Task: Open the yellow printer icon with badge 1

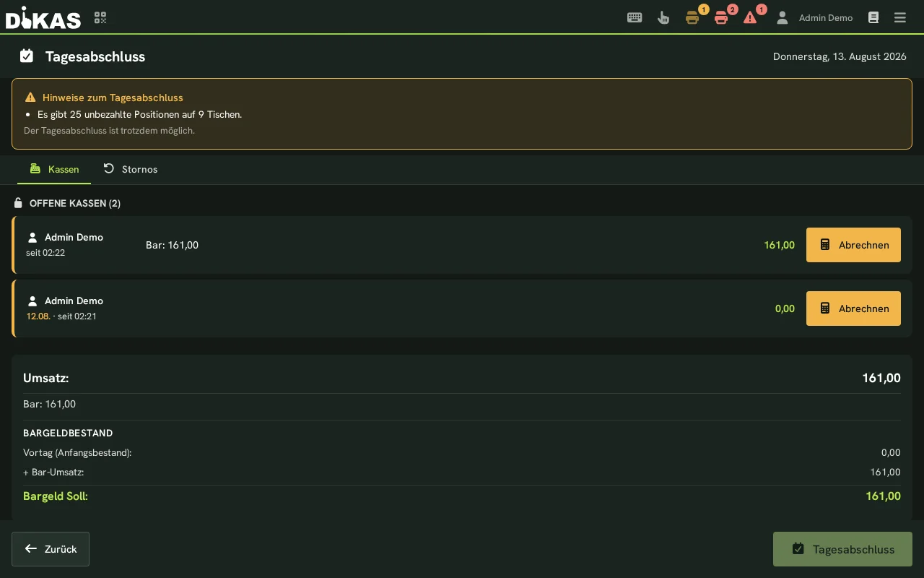Action: pos(692,17)
